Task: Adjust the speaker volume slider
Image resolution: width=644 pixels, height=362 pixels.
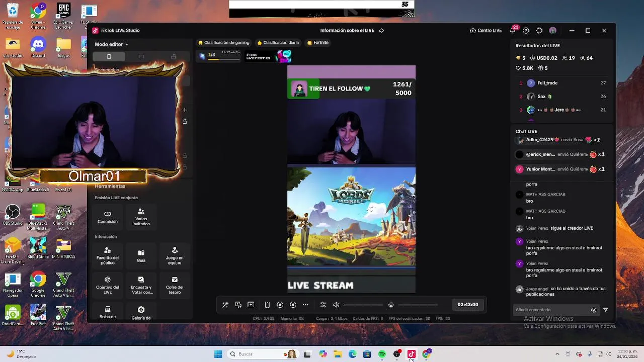Action: (363, 305)
